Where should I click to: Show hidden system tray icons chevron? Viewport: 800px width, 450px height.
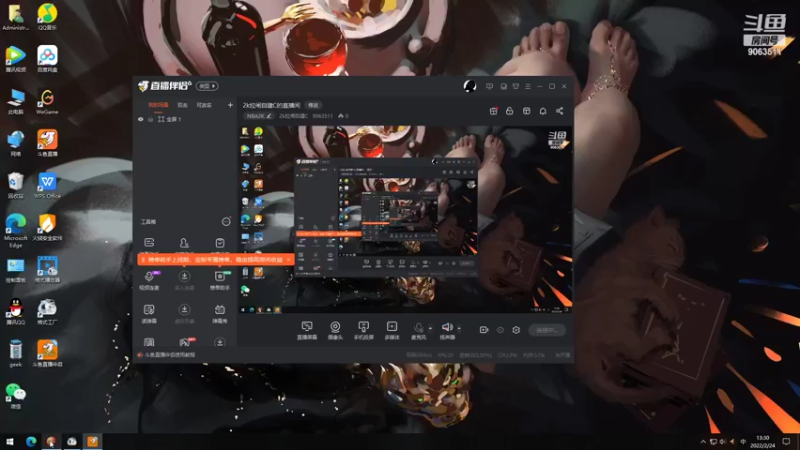tap(703, 441)
